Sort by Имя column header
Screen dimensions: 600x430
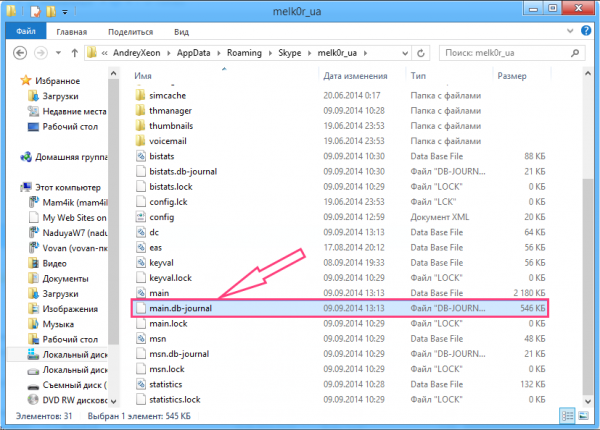(143, 76)
